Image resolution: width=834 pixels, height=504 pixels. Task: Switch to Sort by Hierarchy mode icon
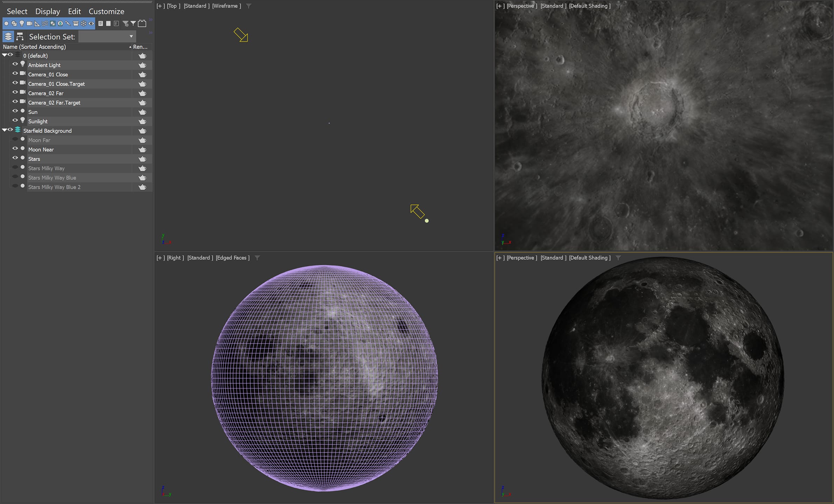click(20, 36)
